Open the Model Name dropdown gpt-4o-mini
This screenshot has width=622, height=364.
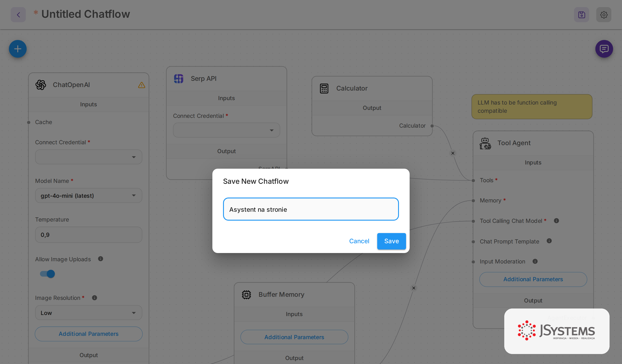[89, 196]
